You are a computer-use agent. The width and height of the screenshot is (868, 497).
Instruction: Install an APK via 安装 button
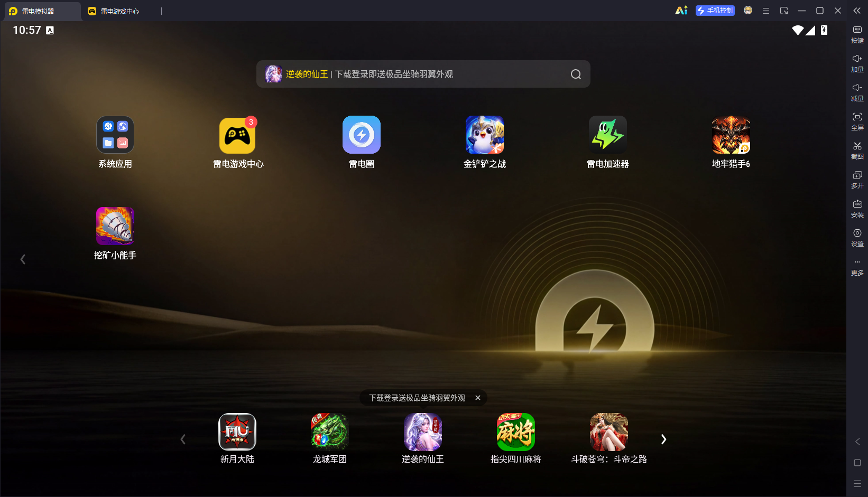pos(857,209)
